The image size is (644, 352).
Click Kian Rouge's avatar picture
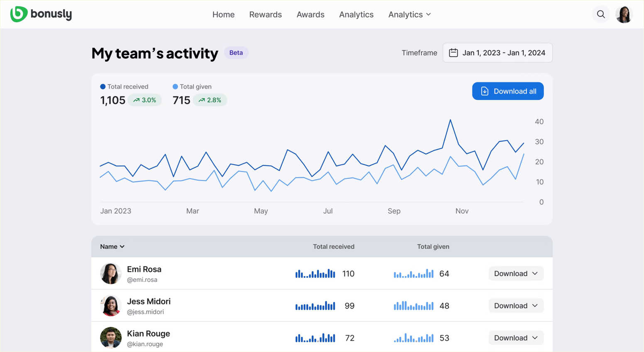click(111, 338)
